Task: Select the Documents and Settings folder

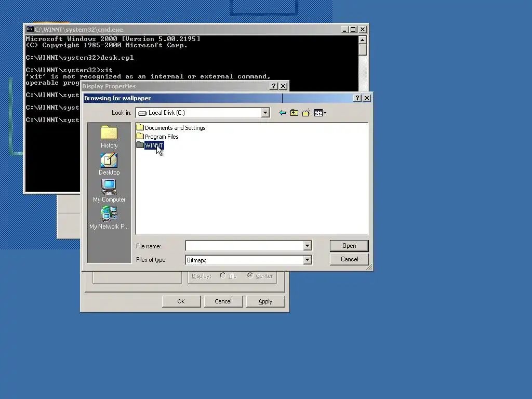Action: 170,128
